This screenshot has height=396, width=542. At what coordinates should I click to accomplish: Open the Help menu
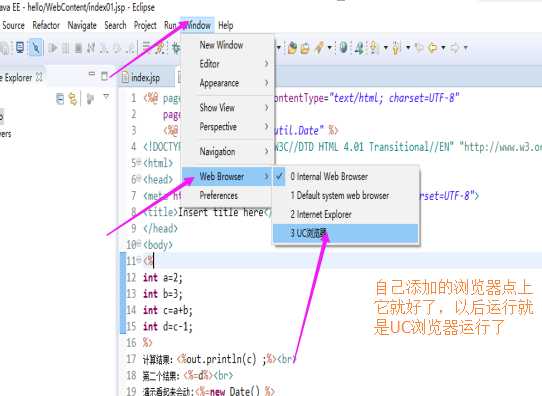point(226,26)
